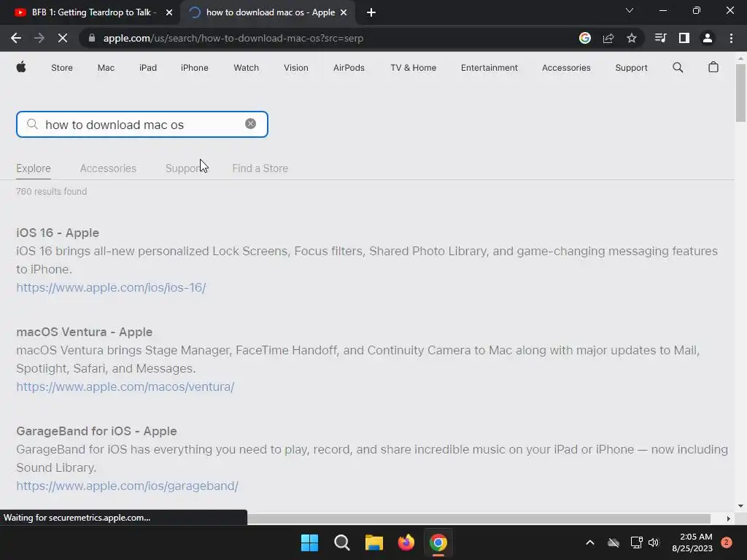Open the media control playlist icon
The width and height of the screenshot is (747, 560).
click(660, 38)
